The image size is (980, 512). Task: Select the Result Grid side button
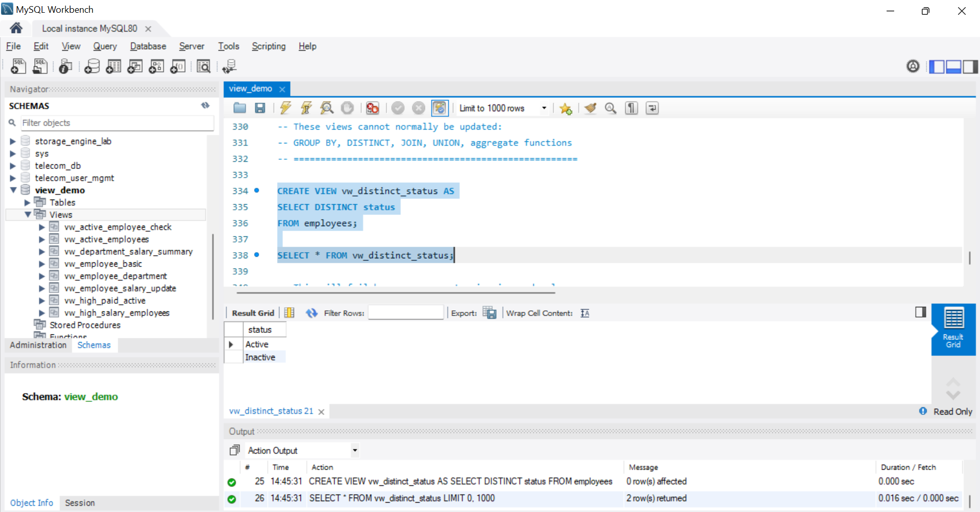953,329
